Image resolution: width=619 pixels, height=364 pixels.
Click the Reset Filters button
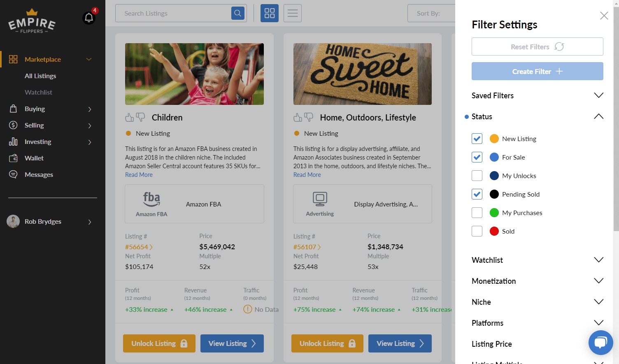(537, 46)
